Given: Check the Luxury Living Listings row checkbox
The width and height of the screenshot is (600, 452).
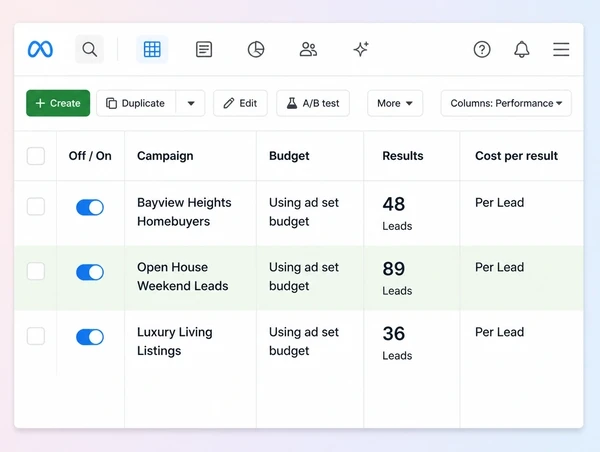Looking at the screenshot, I should pyautogui.click(x=36, y=336).
